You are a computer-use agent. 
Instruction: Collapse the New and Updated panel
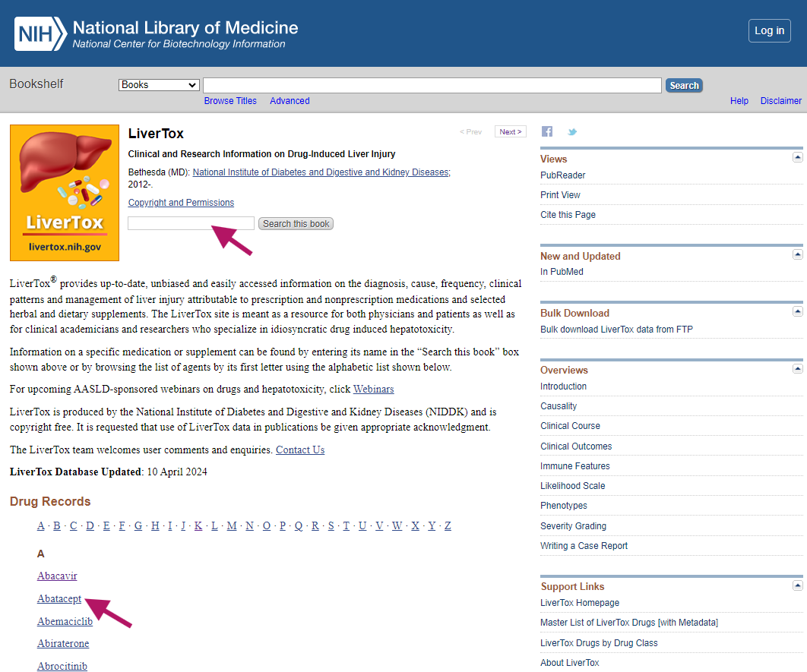797,254
